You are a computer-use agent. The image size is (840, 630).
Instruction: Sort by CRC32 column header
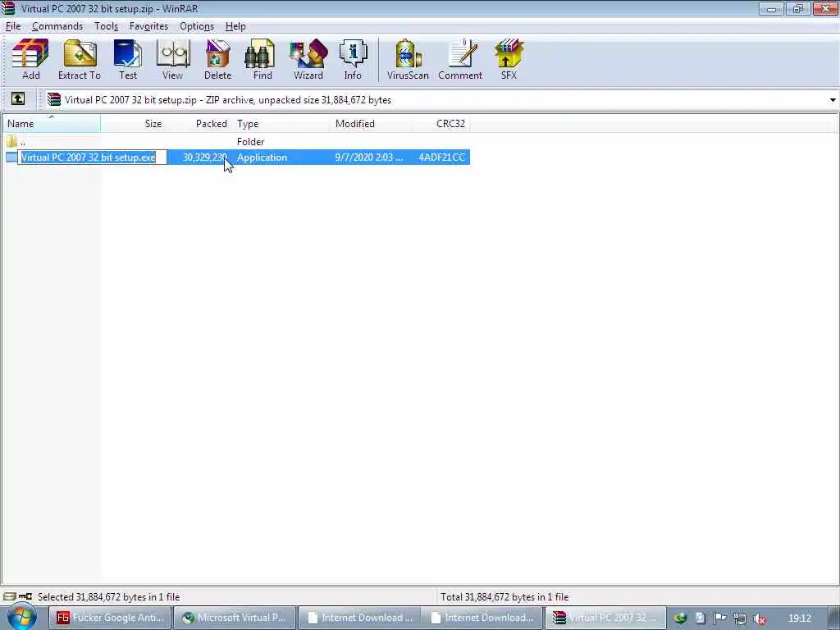point(441,124)
